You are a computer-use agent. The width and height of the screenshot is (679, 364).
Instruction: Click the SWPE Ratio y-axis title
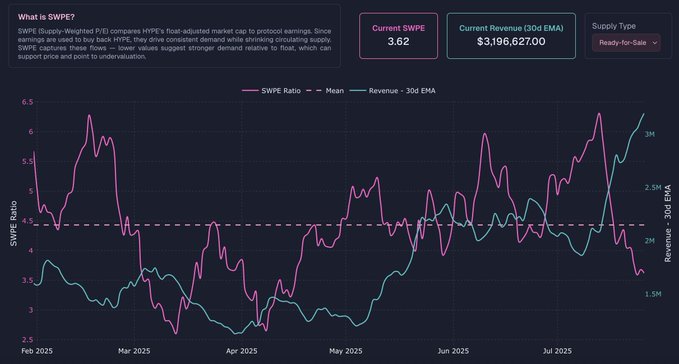[13, 224]
